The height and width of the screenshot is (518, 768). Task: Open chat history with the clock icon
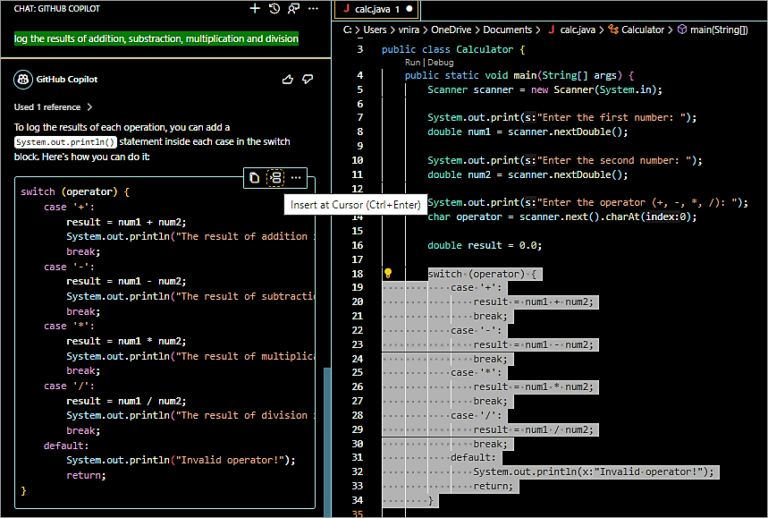point(275,8)
